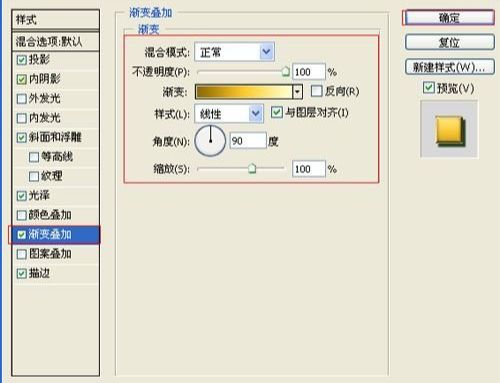Select the 颜色叠加 row label
Viewport: 500px width, 383px height.
[x=50, y=215]
